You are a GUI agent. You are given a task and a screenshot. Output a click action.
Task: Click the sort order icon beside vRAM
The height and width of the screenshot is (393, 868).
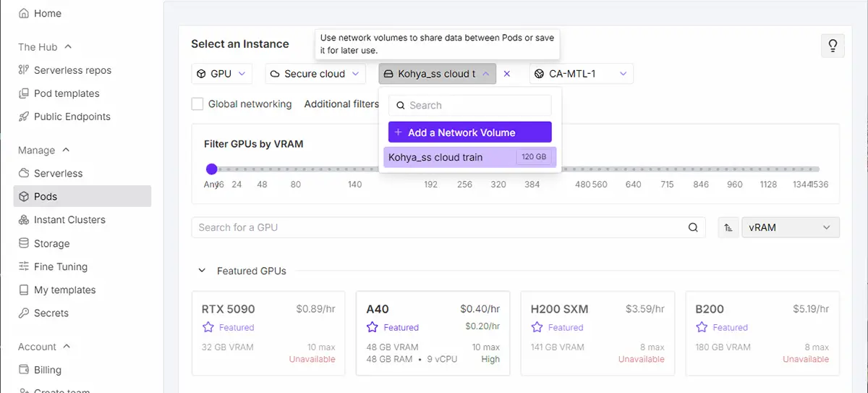click(728, 227)
